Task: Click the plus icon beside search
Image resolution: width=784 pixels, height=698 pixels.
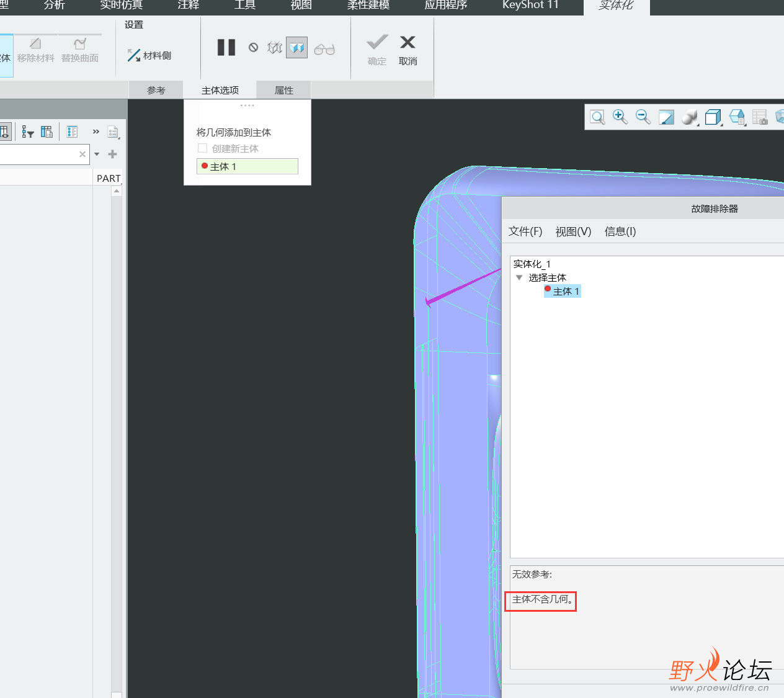Action: coord(112,154)
